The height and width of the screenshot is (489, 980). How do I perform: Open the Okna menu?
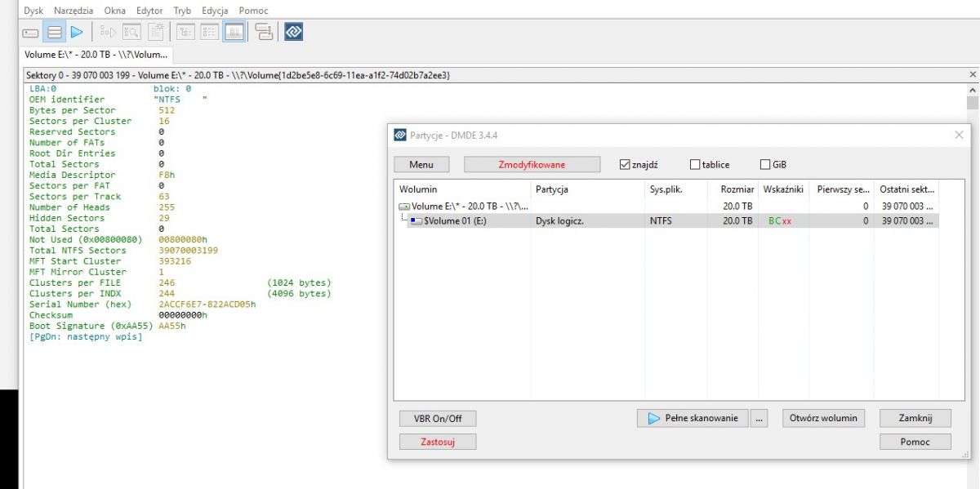coord(117,11)
